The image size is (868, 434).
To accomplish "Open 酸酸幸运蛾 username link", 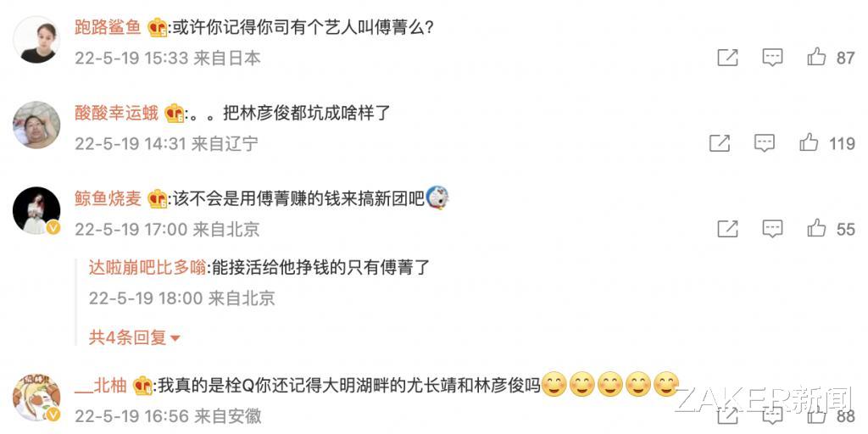I will pos(116,114).
